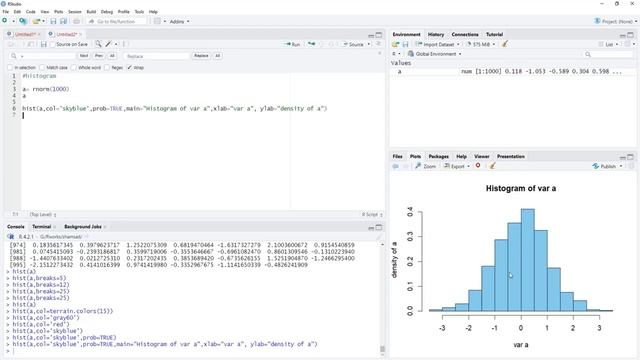Go to the previous plot
The width and height of the screenshot is (640, 360).
(396, 166)
